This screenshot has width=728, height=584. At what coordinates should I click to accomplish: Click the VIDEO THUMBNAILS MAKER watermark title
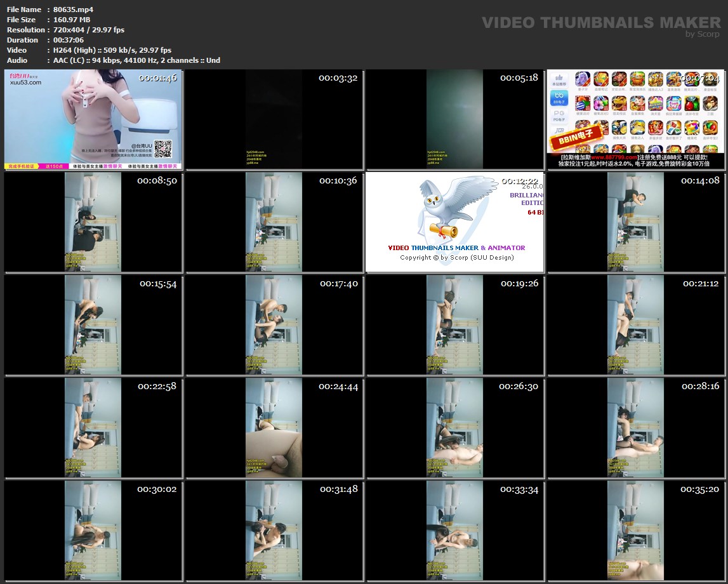[601, 22]
